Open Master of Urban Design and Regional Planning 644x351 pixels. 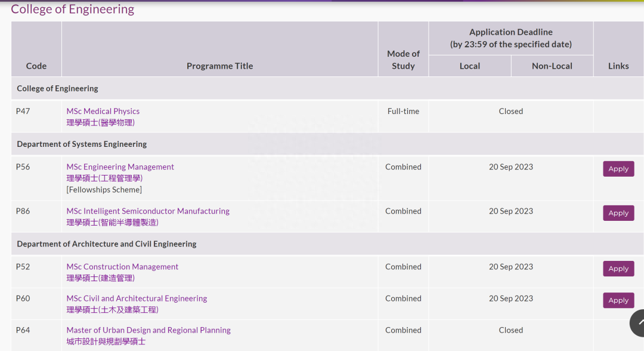(x=148, y=330)
